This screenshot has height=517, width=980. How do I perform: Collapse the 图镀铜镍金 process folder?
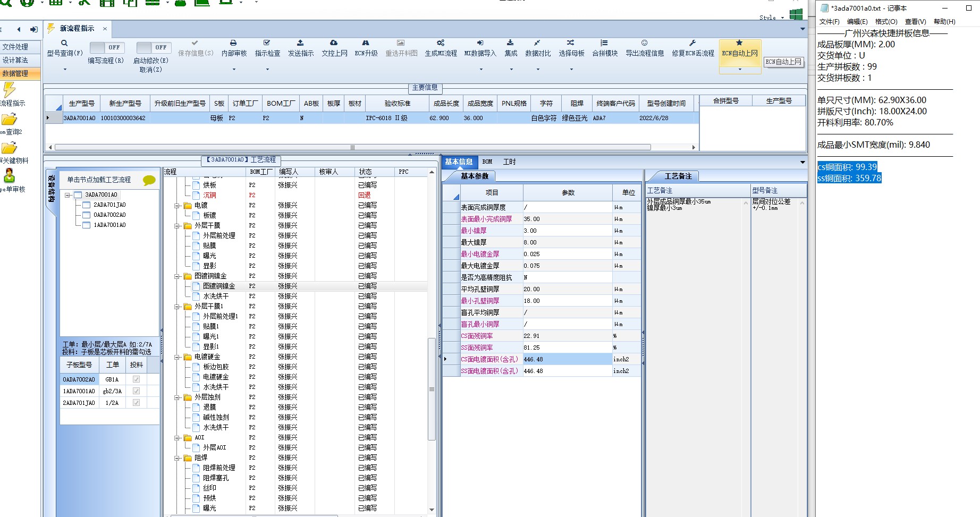pos(177,276)
